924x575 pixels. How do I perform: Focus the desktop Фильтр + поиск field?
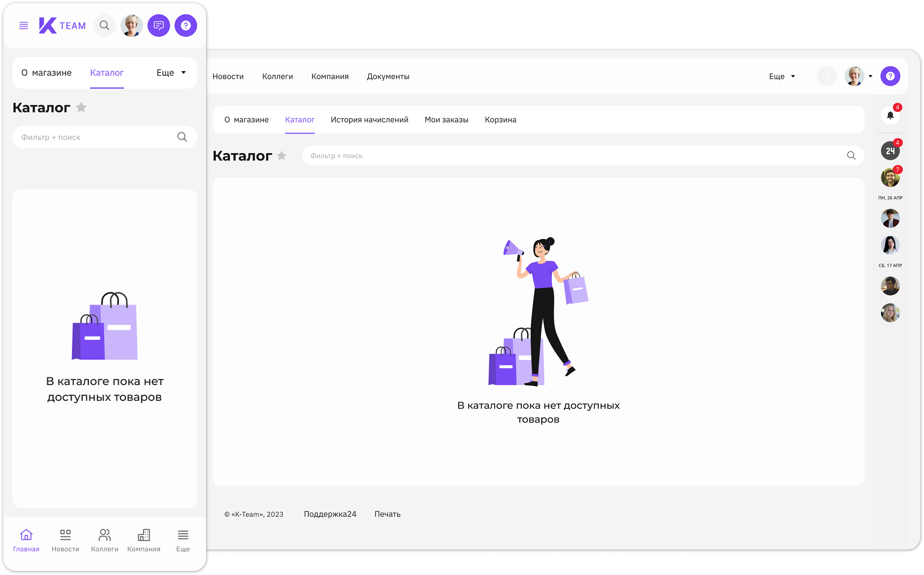(x=583, y=155)
